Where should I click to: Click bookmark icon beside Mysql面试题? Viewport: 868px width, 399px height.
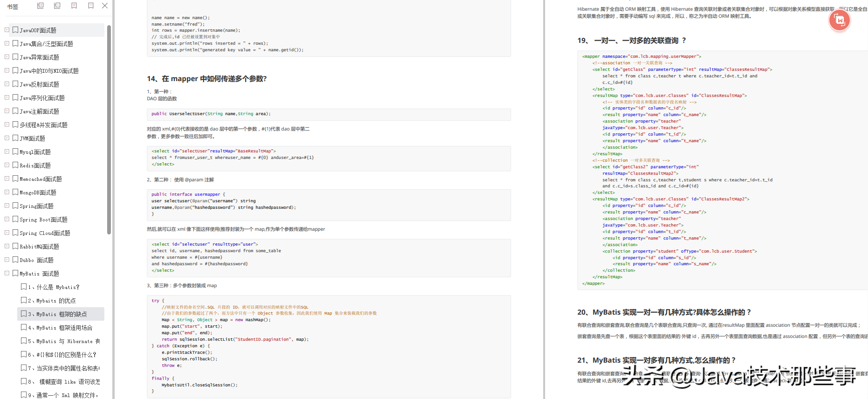[15, 151]
